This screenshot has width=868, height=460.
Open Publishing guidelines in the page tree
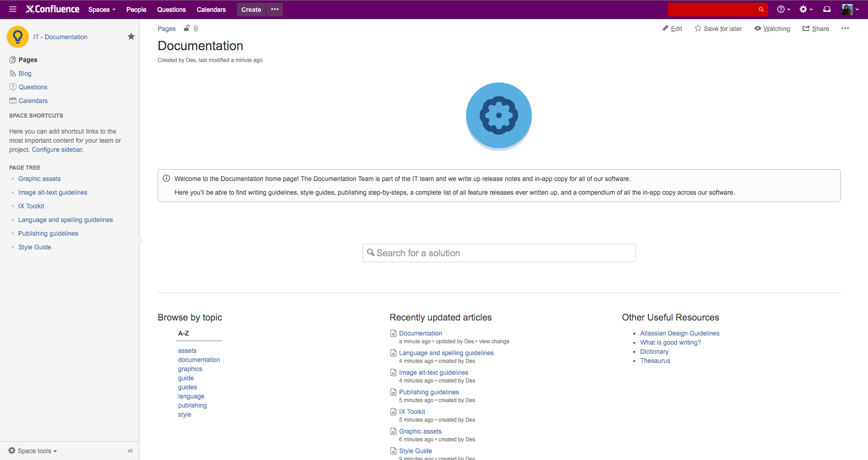[48, 233]
